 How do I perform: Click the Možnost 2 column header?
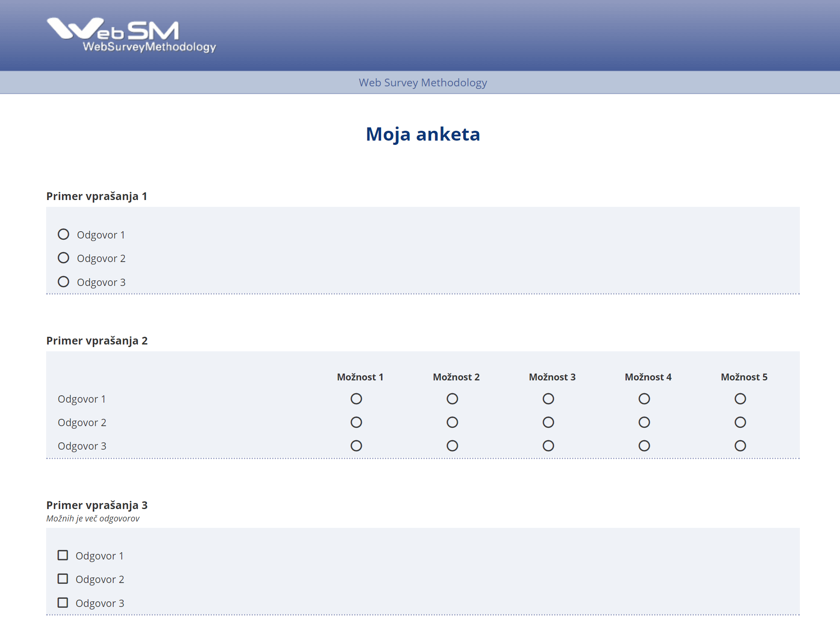click(x=456, y=377)
